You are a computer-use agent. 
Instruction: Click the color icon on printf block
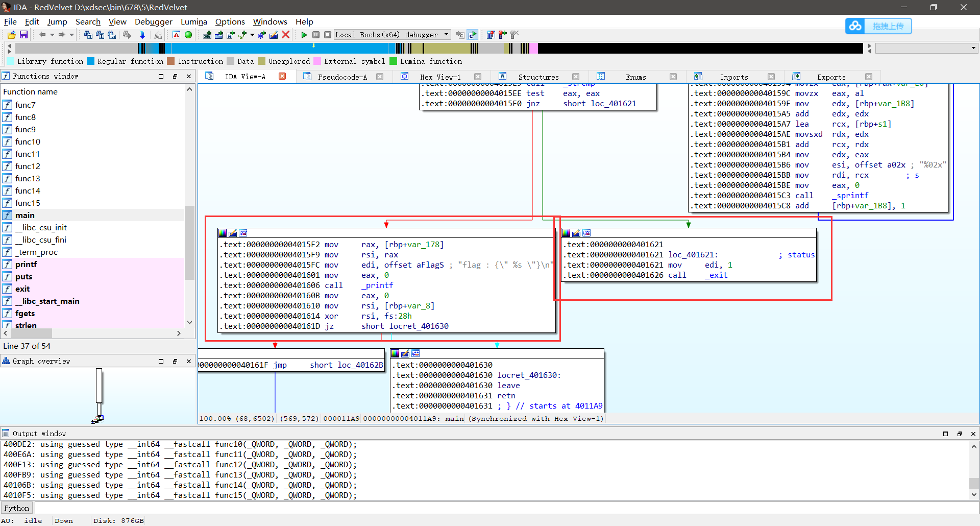coord(223,233)
